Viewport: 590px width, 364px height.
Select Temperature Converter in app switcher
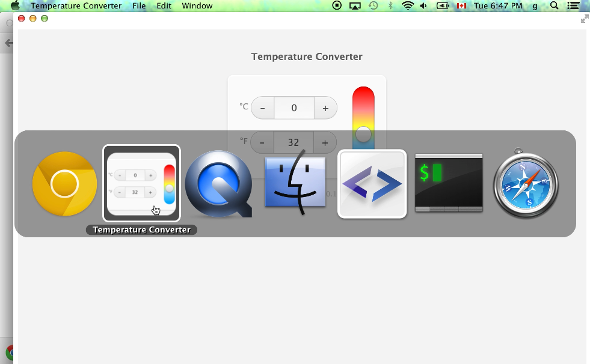[x=141, y=183]
